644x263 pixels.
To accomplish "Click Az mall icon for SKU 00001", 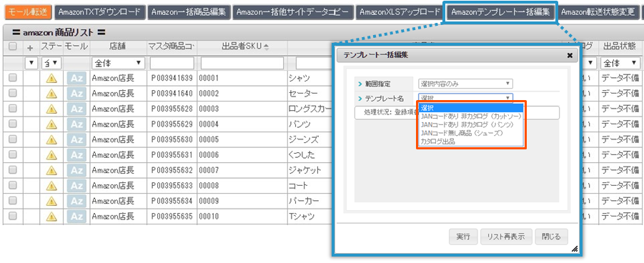I will (76, 79).
